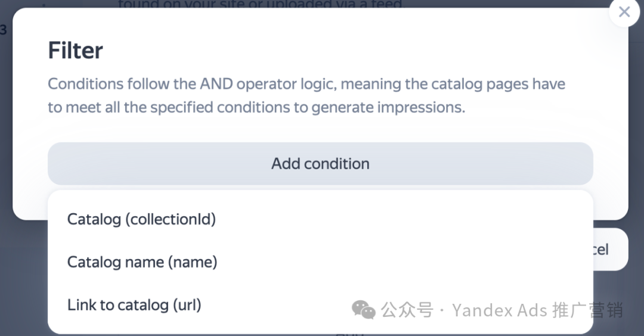Viewport: 644px width, 336px height.
Task: Choose Catalog name (name) option
Action: pyautogui.click(x=142, y=262)
